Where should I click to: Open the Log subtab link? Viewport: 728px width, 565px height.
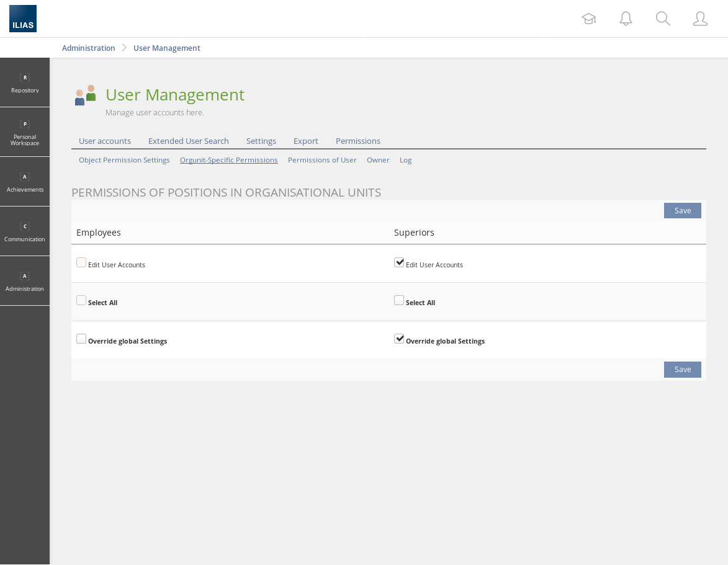click(405, 160)
